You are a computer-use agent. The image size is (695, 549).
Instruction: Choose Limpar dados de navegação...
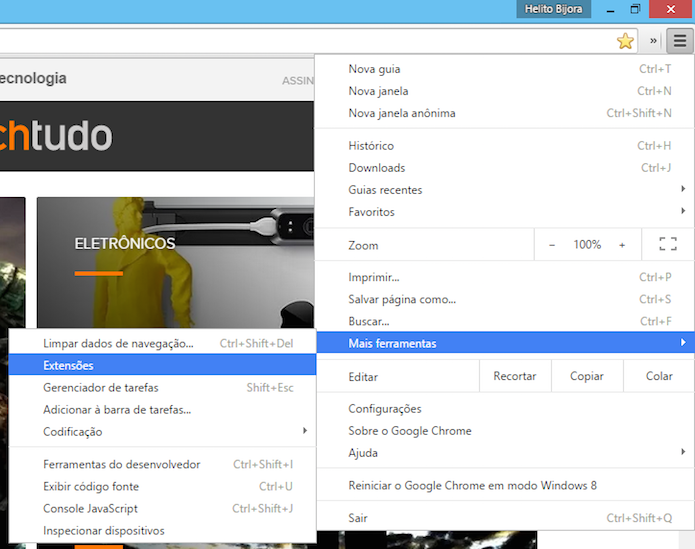[162, 343]
